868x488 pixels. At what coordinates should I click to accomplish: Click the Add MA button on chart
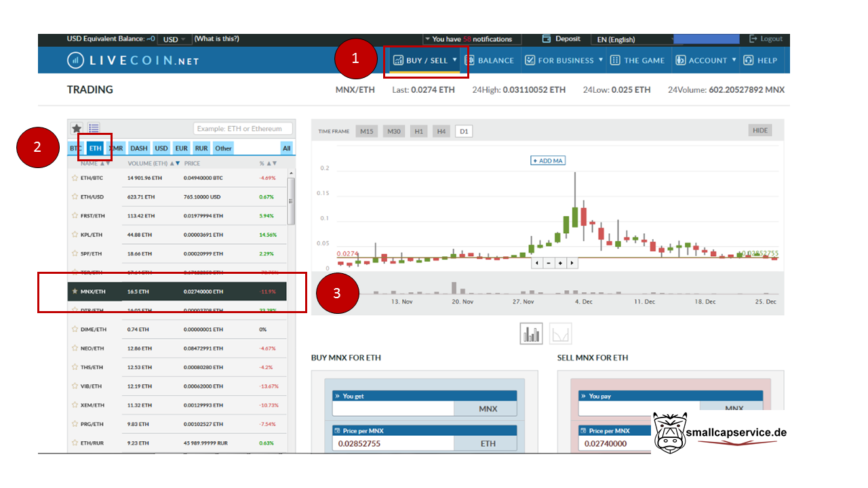(548, 161)
